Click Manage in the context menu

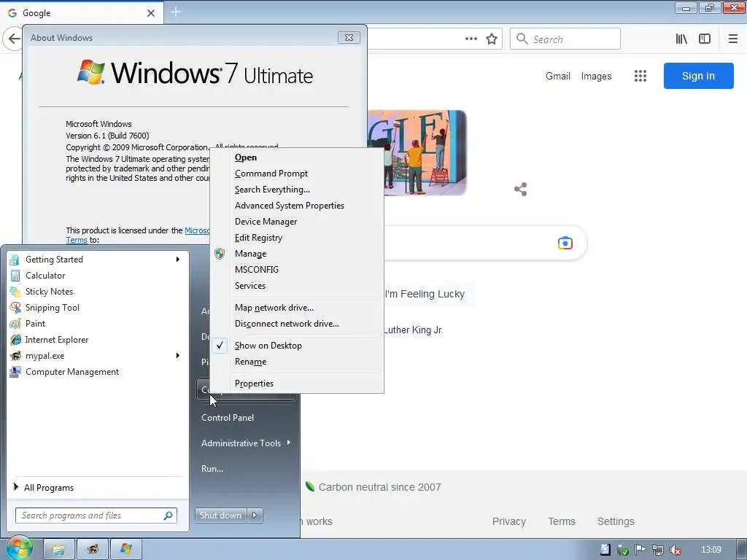[296, 253]
